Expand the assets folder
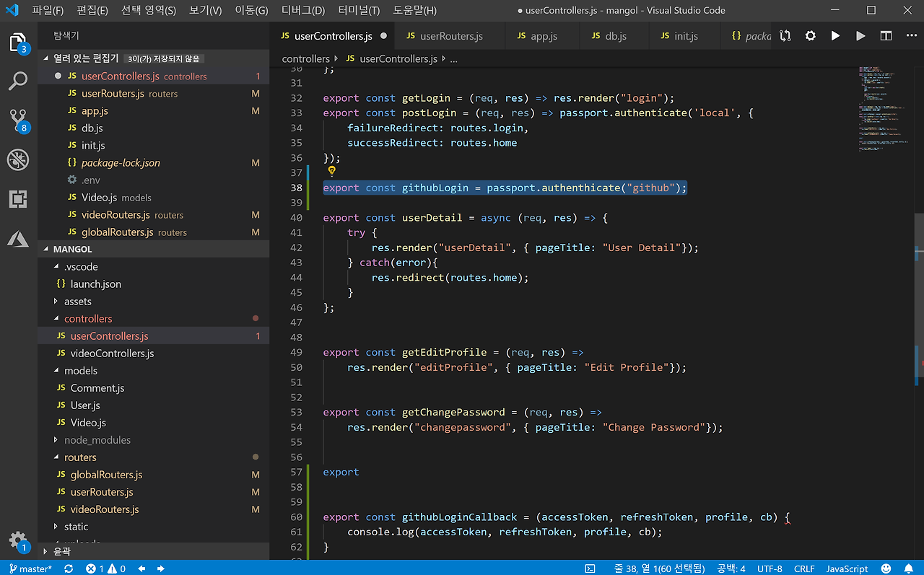Image resolution: width=924 pixels, height=575 pixels. tap(77, 302)
